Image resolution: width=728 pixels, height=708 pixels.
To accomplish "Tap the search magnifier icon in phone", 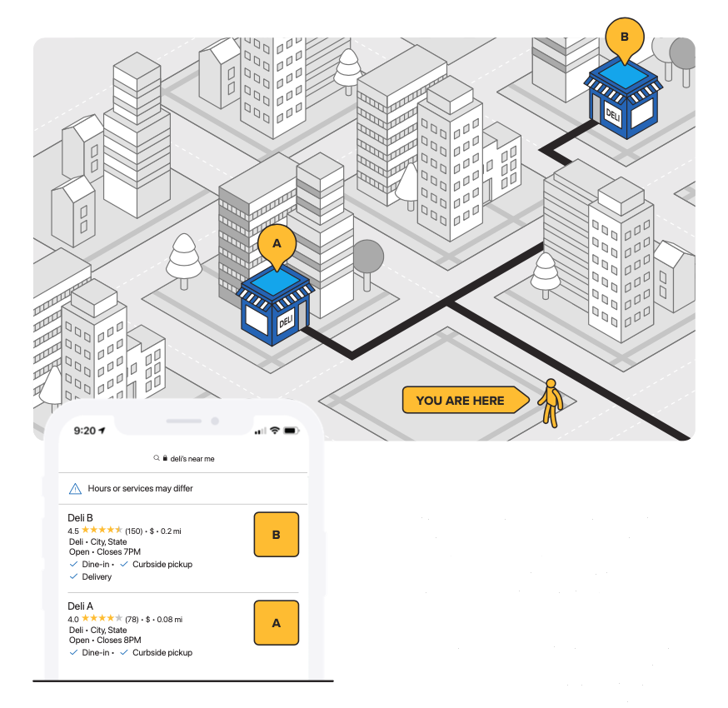I will [157, 458].
